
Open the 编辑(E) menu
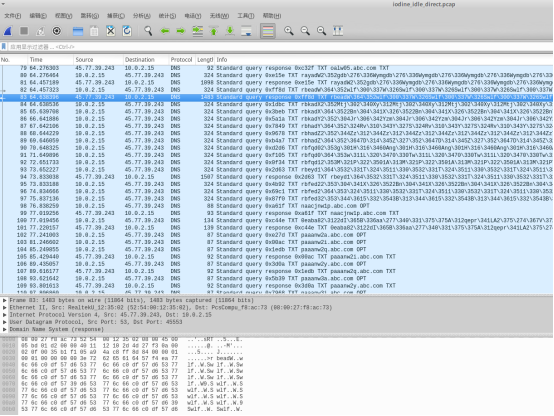click(38, 16)
